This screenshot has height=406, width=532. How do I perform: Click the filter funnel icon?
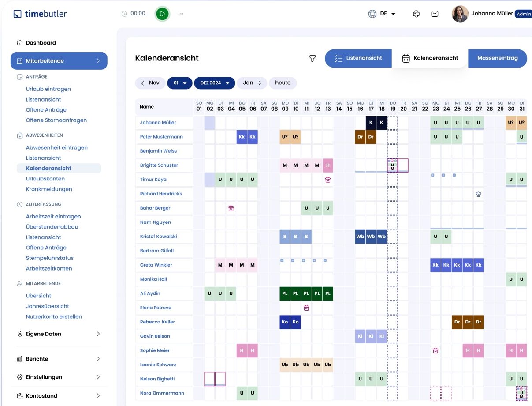[313, 58]
